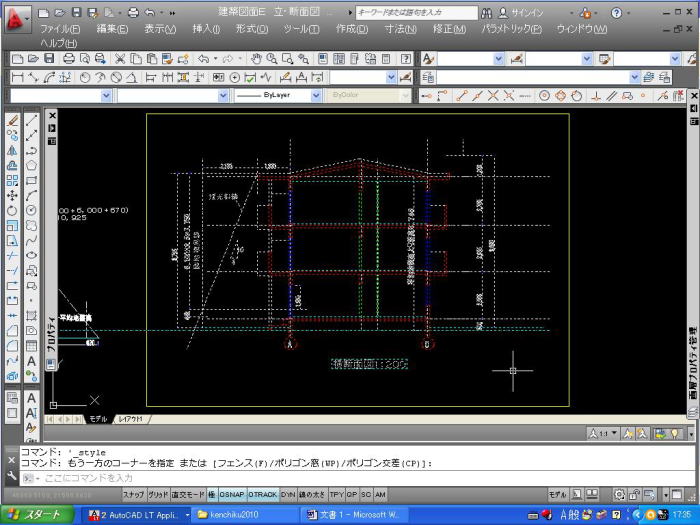700x525 pixels.
Task: Select the Move tool in modify toolbar
Action: click(x=12, y=196)
